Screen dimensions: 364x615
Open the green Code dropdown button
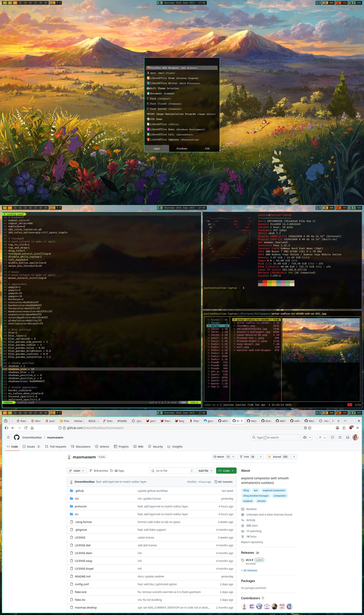click(x=226, y=471)
